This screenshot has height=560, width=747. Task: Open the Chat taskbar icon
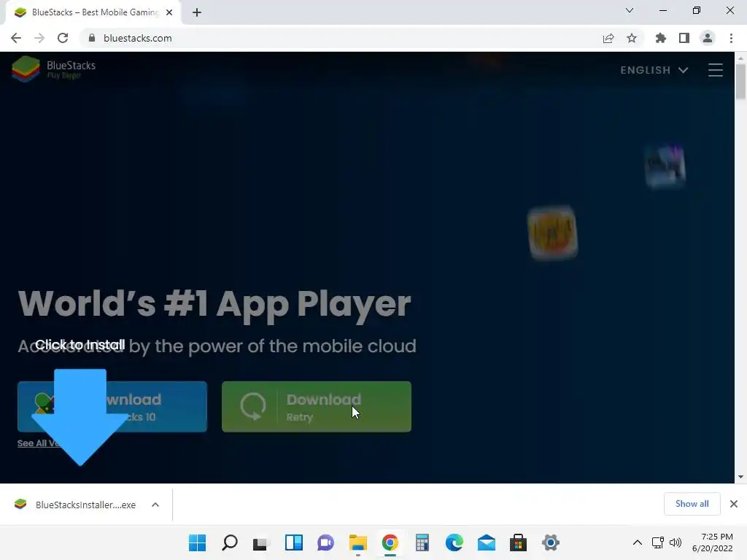pos(326,542)
